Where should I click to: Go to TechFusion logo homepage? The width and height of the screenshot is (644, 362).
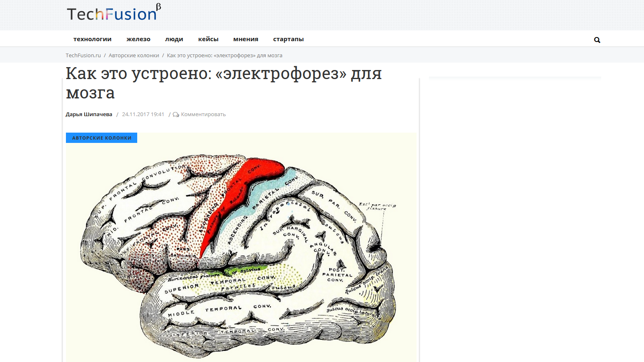114,13
